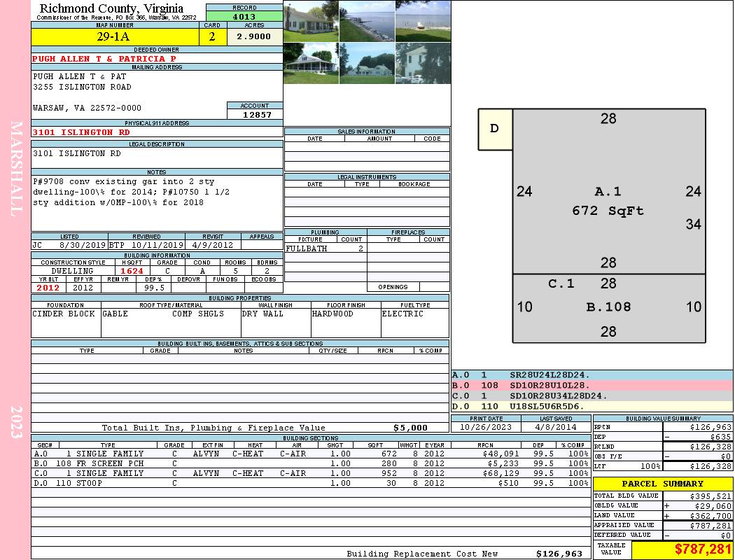Screen dimensions: 735x560
Task: Click the notes text about permit P#9708
Action: [133, 192]
